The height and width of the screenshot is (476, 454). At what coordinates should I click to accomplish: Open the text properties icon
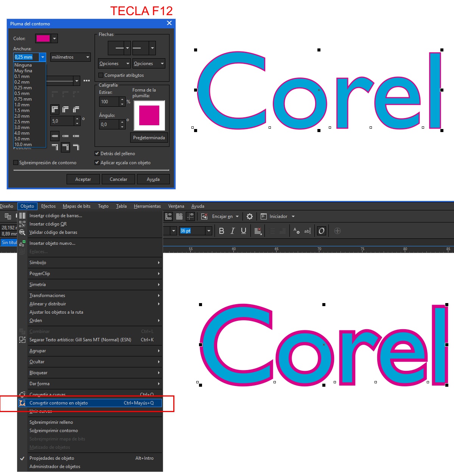pos(297,231)
